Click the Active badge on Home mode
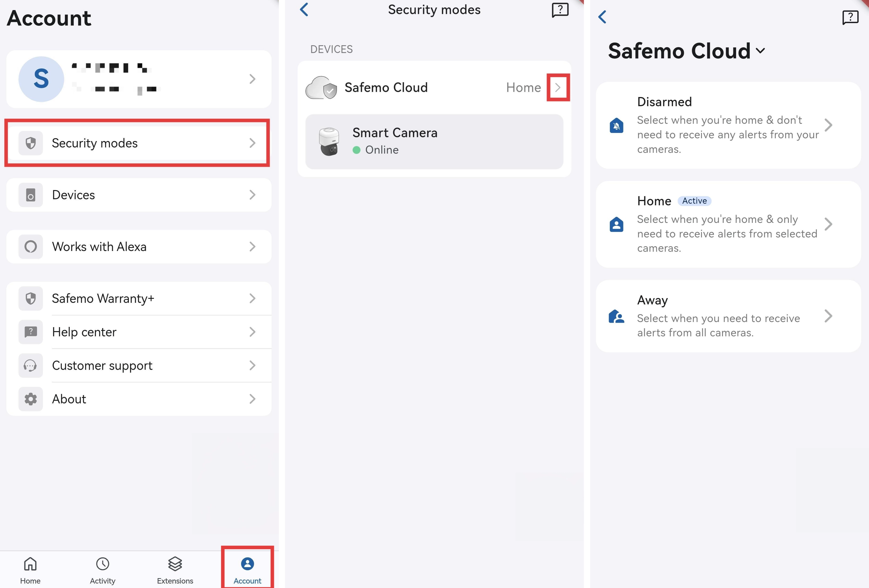 tap(694, 201)
